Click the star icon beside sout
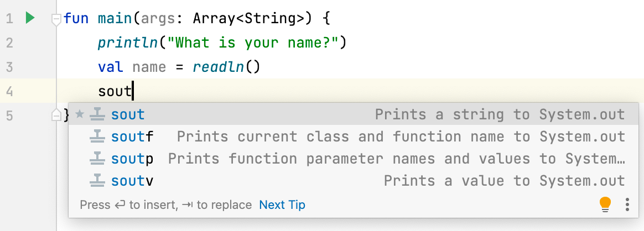 coord(80,114)
